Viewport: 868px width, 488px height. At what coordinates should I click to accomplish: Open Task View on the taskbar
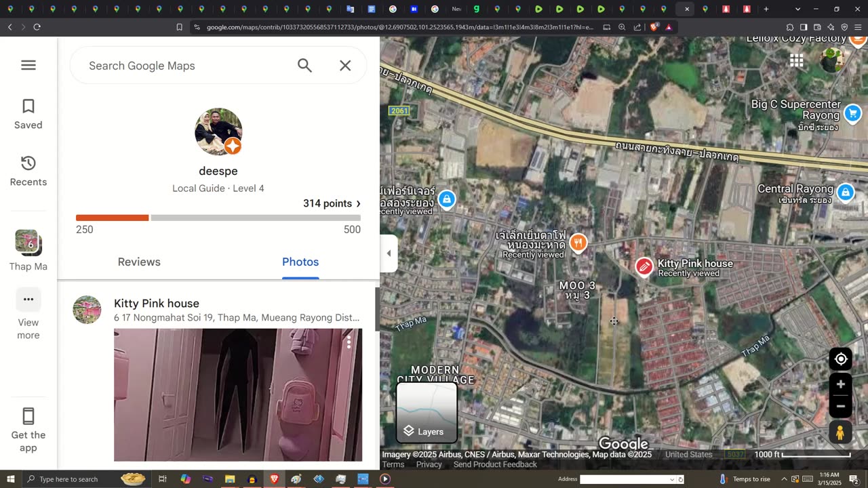click(x=163, y=479)
